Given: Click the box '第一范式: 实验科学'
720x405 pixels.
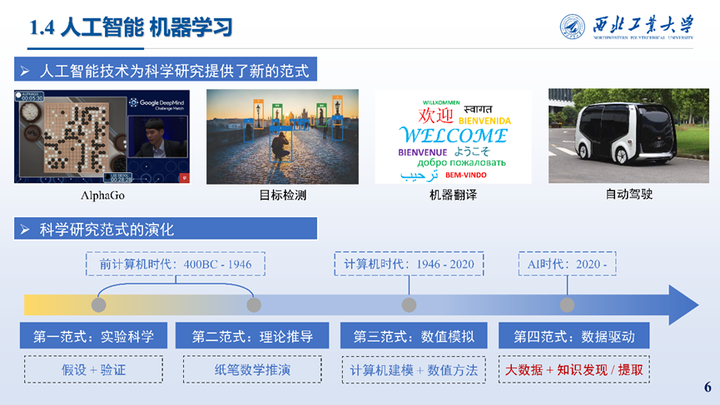Looking at the screenshot, I should tap(94, 336).
